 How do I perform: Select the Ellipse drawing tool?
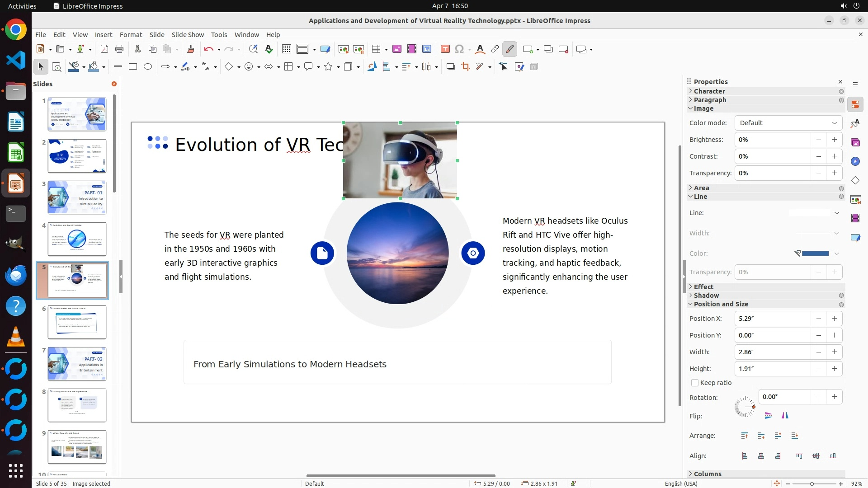pyautogui.click(x=148, y=67)
